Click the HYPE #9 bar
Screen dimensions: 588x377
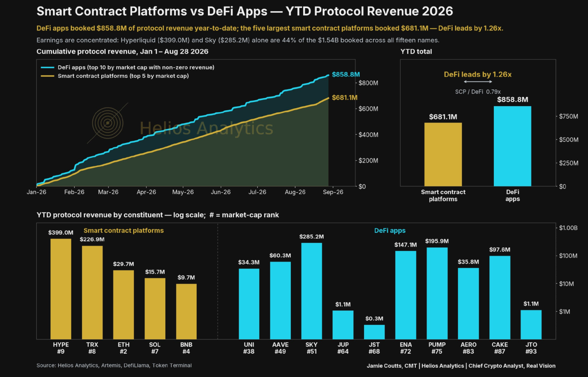(61, 289)
